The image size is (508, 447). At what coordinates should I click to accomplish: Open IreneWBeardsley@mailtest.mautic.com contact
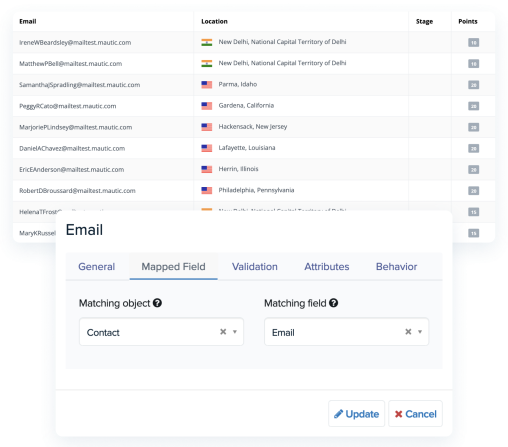point(75,43)
